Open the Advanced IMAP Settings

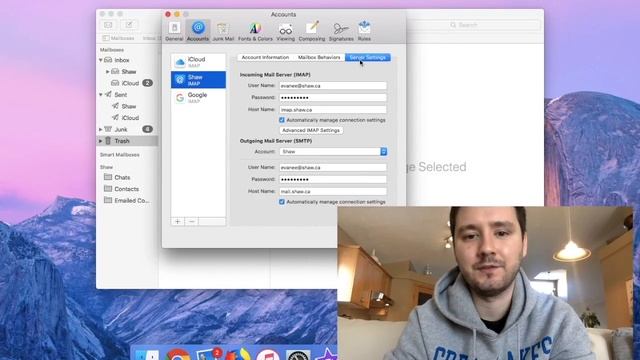pyautogui.click(x=311, y=130)
